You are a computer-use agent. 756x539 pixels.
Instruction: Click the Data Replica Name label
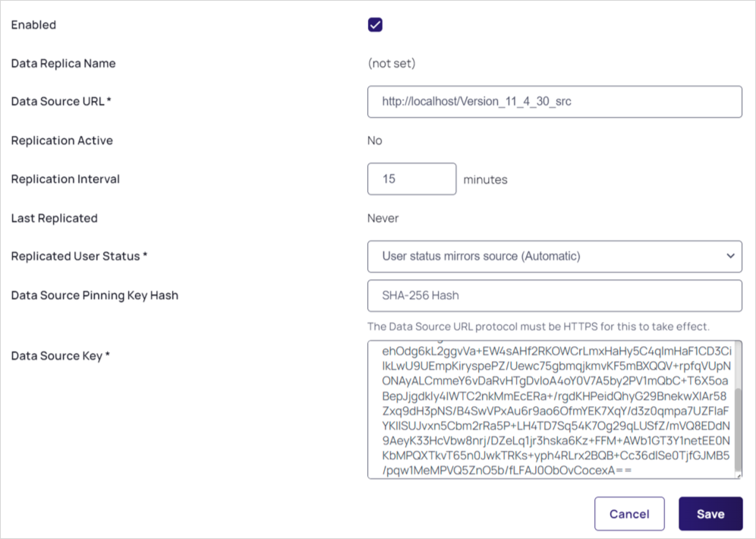point(63,64)
